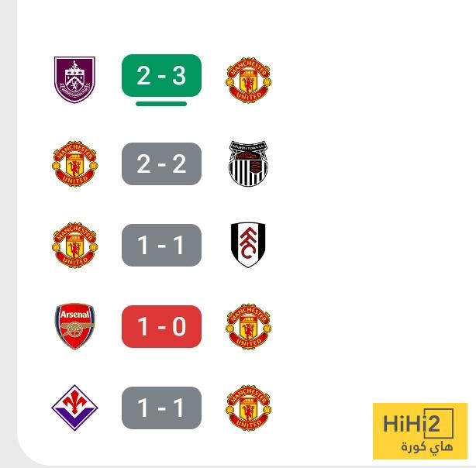
Task: Click the Fiorentina purple diamond crest
Action: click(74, 408)
